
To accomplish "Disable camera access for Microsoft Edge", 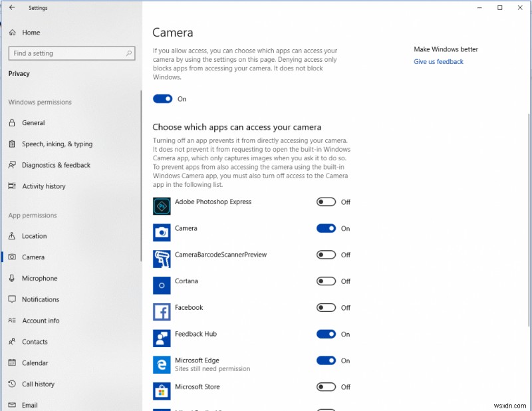I will point(326,360).
